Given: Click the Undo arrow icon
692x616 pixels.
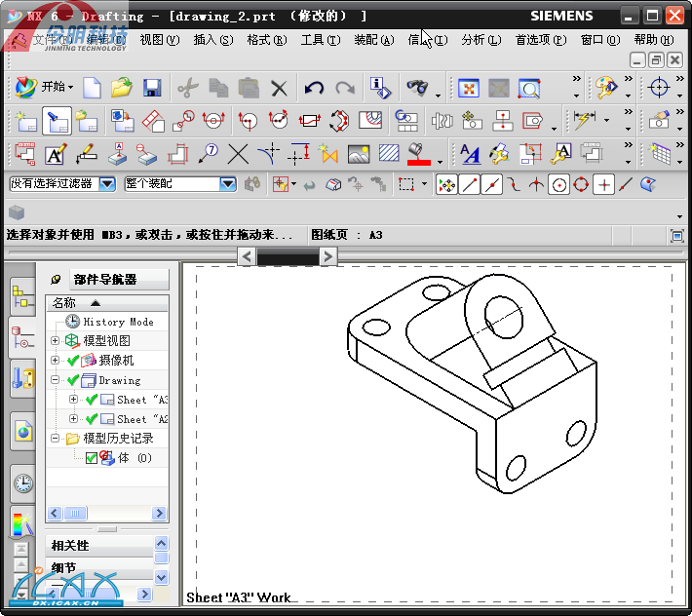Looking at the screenshot, I should pyautogui.click(x=314, y=88).
